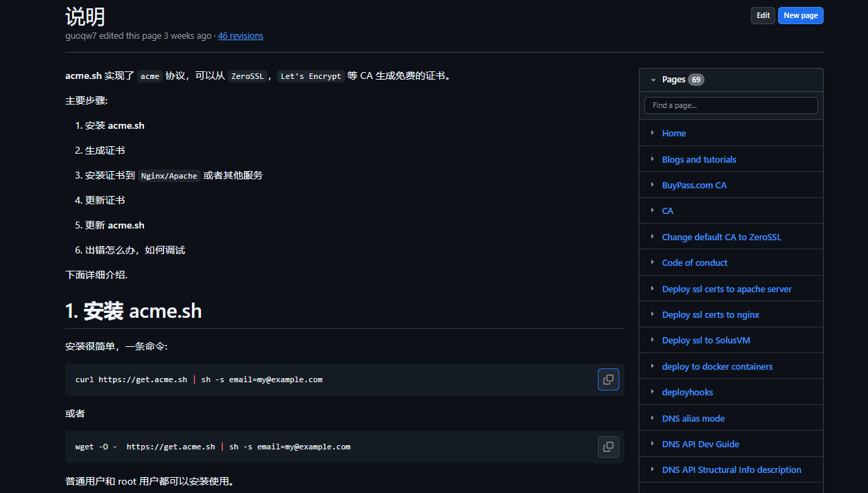Viewport: 868px width, 493px height.
Task: Click the 'acme' inline code text
Action: point(150,76)
